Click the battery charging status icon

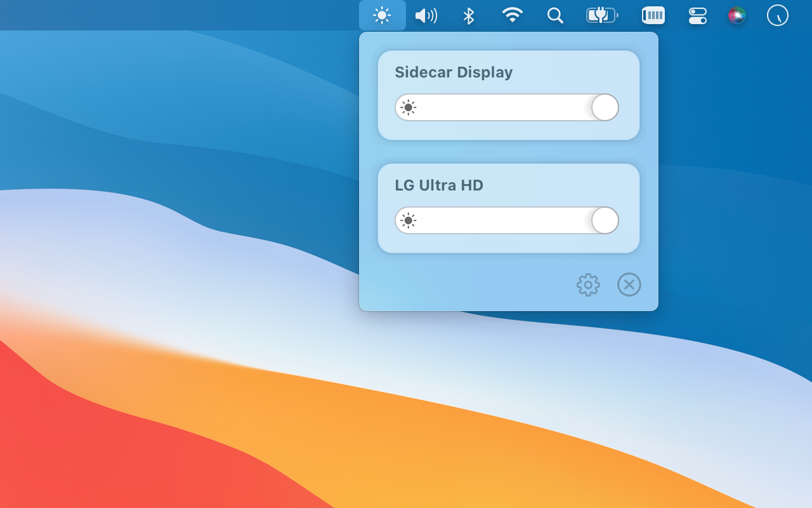coord(601,15)
